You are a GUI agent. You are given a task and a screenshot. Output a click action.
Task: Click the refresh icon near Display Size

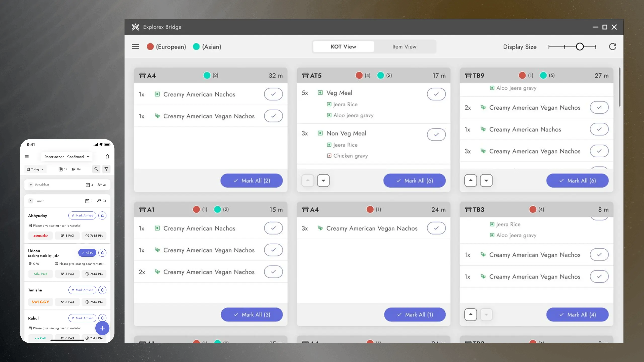point(613,47)
